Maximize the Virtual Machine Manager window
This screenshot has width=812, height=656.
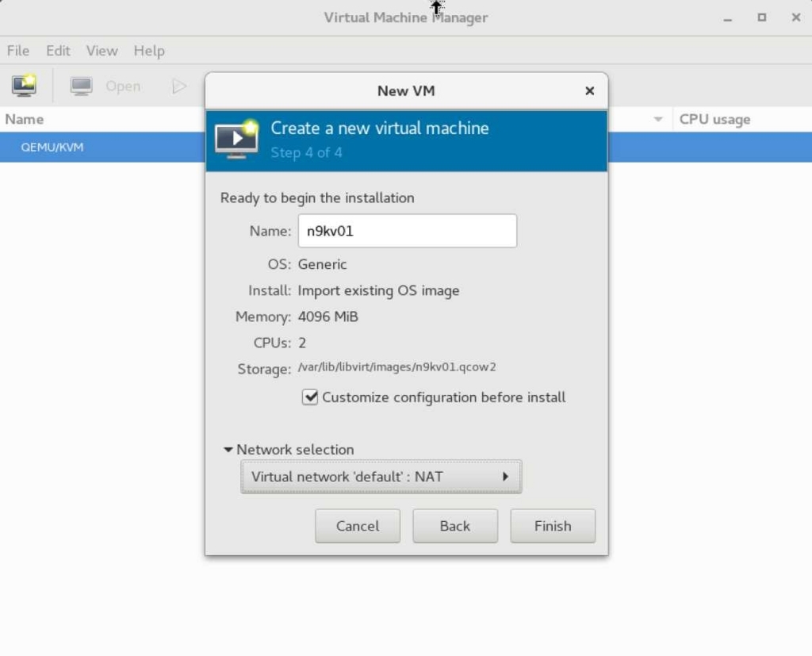click(x=762, y=17)
